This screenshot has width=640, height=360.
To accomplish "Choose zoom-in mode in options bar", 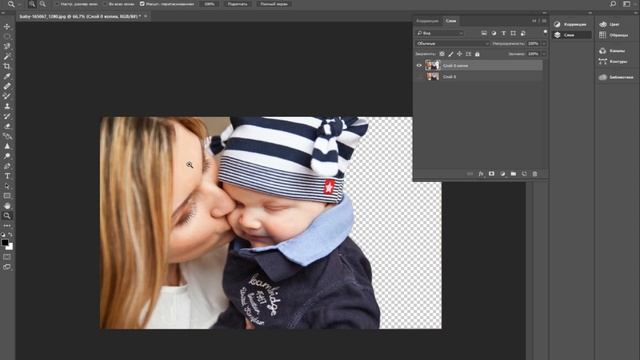I will [x=32, y=4].
